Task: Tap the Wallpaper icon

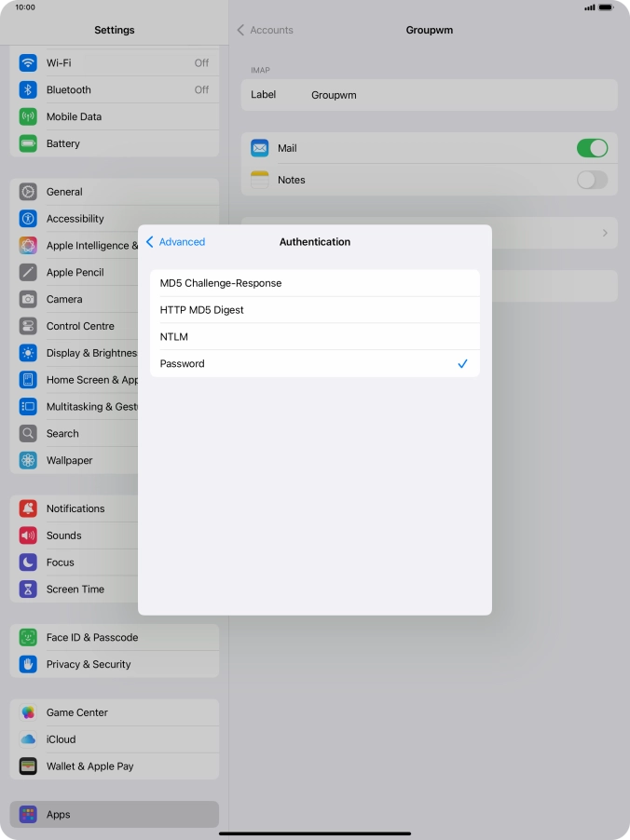Action: tap(28, 461)
